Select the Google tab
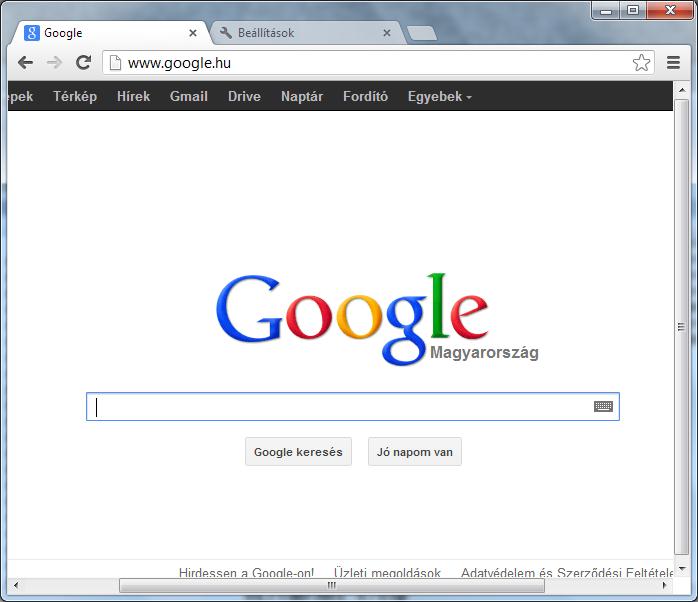698x602 pixels. tap(110, 33)
